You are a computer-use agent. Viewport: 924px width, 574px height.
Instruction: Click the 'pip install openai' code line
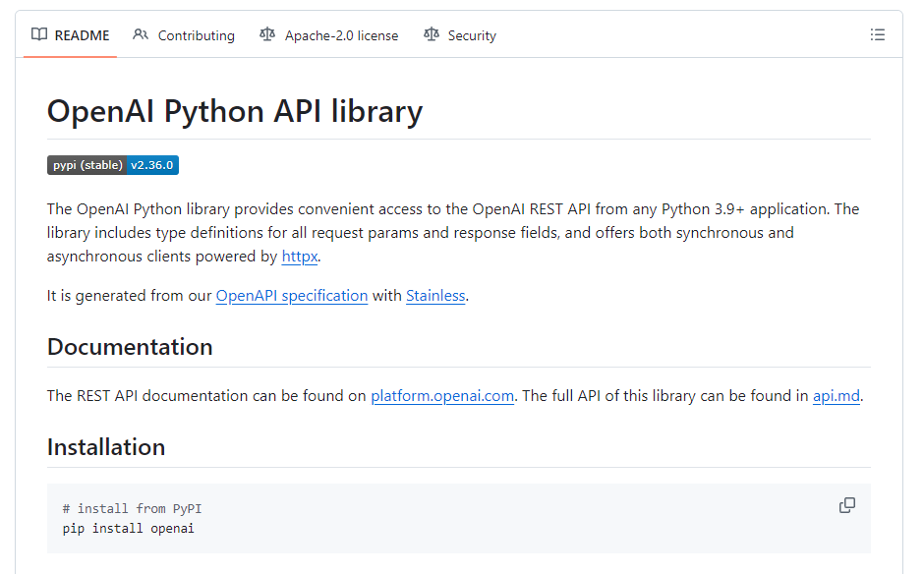(128, 529)
